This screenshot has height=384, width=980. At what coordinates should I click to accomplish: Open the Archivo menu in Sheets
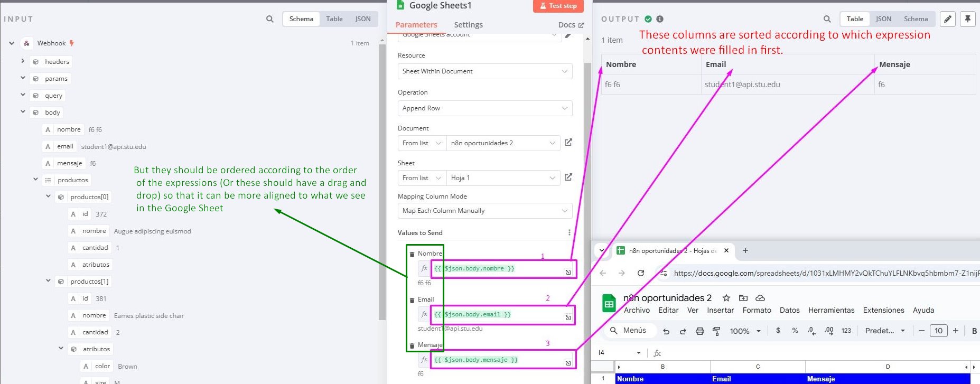[637, 311]
